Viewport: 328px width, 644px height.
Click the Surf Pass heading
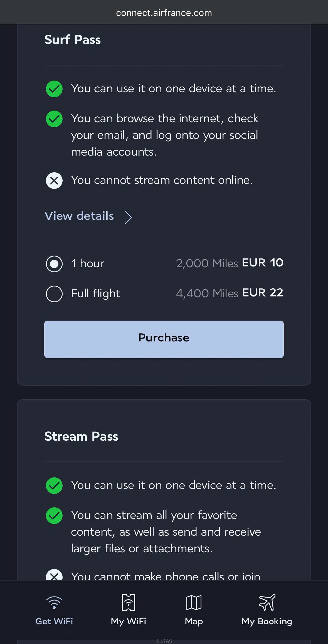tap(73, 39)
